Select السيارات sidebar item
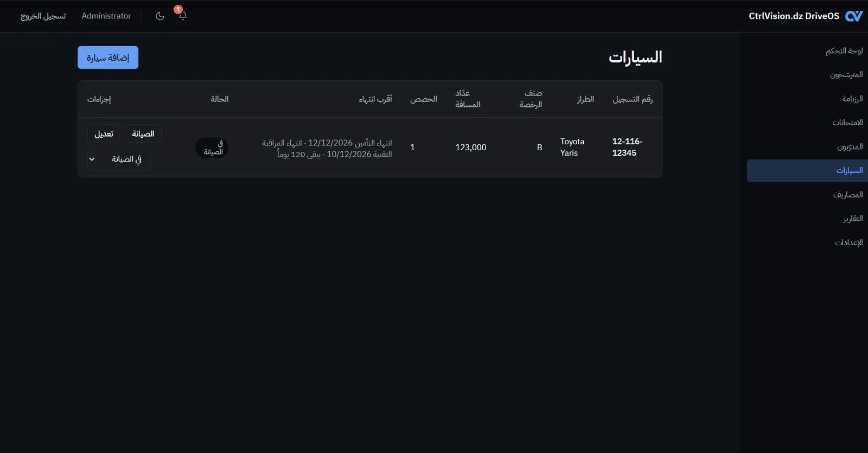The width and height of the screenshot is (868, 453). 807,171
